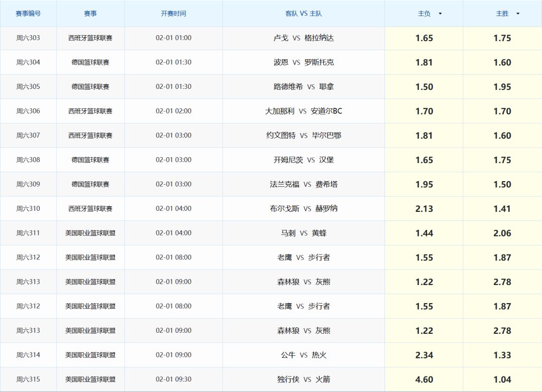Click the 公牛 VS 热火 matchup

(x=304, y=355)
